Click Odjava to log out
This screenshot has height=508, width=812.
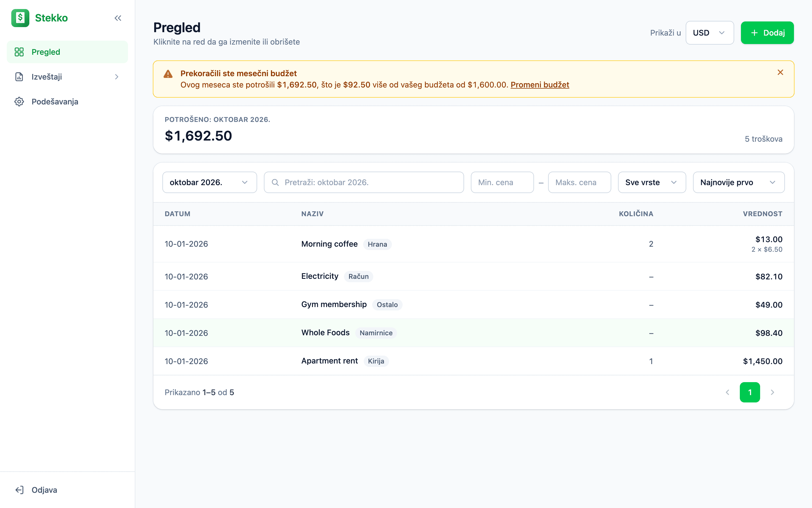(x=67, y=490)
